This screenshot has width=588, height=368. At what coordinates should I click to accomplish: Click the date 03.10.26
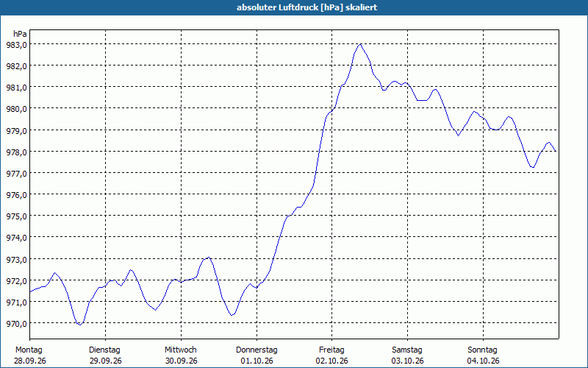pyautogui.click(x=408, y=361)
